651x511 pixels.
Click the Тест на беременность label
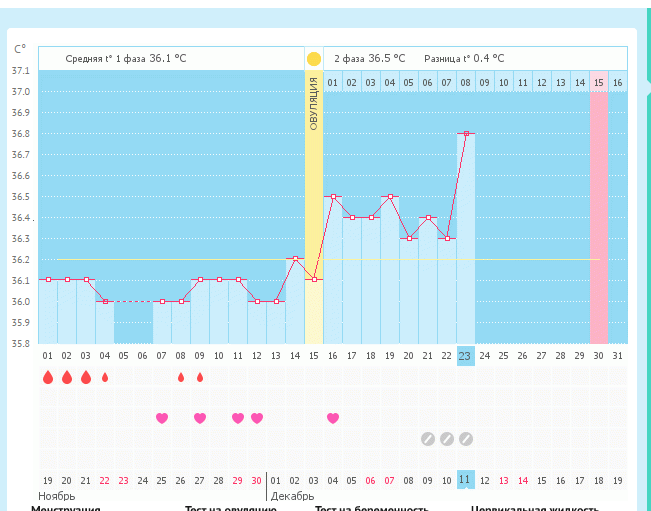[x=372, y=507]
